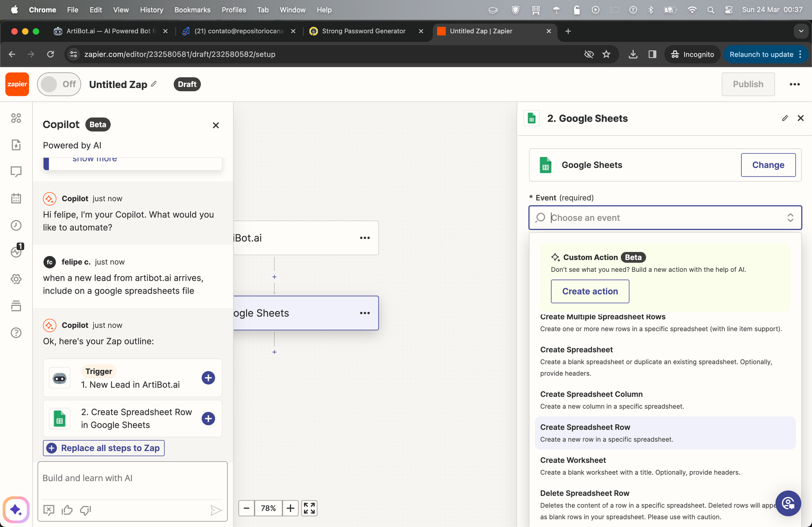Select Create Worksheet event option
The image size is (812, 527).
click(665, 466)
